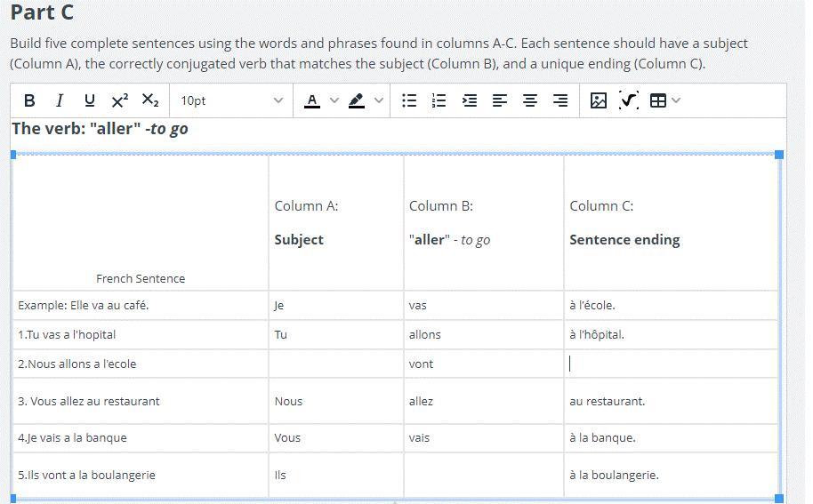Increase indent of the text
Screen dimensions: 813x504
click(470, 100)
